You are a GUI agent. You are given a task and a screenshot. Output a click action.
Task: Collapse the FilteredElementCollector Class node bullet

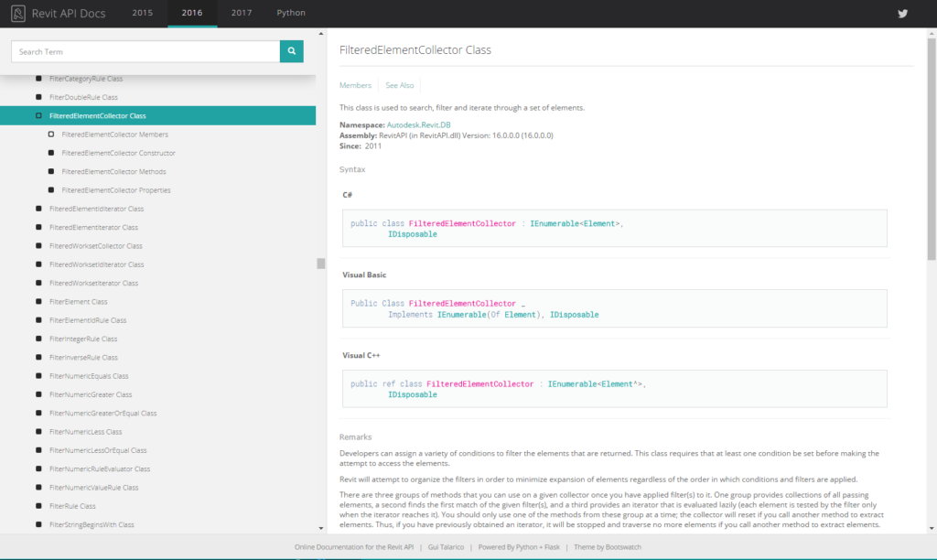[x=38, y=115]
